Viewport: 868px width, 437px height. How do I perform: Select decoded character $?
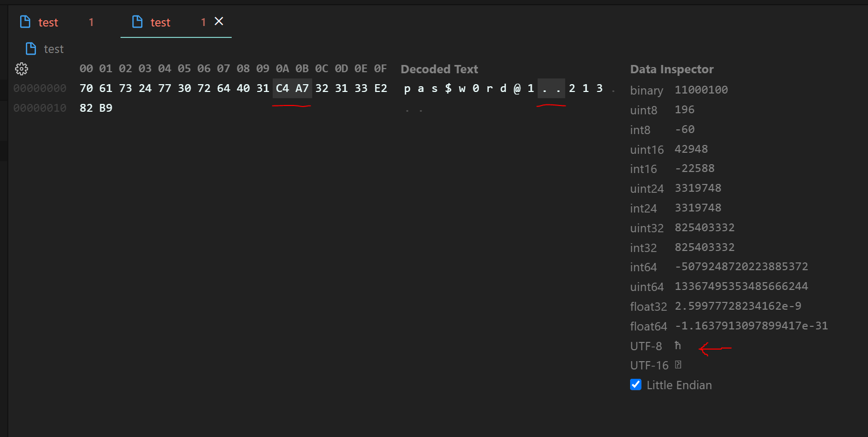pos(448,88)
